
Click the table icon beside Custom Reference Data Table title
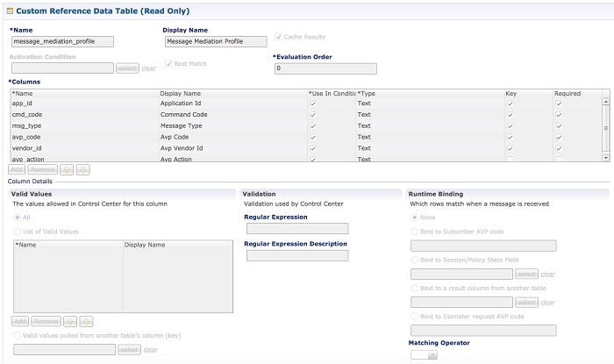10,11
